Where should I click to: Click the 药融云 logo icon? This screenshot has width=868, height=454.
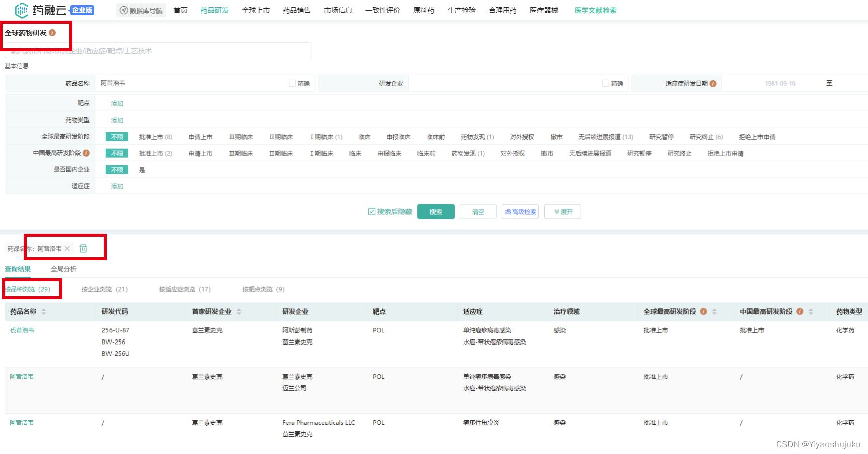(x=21, y=10)
